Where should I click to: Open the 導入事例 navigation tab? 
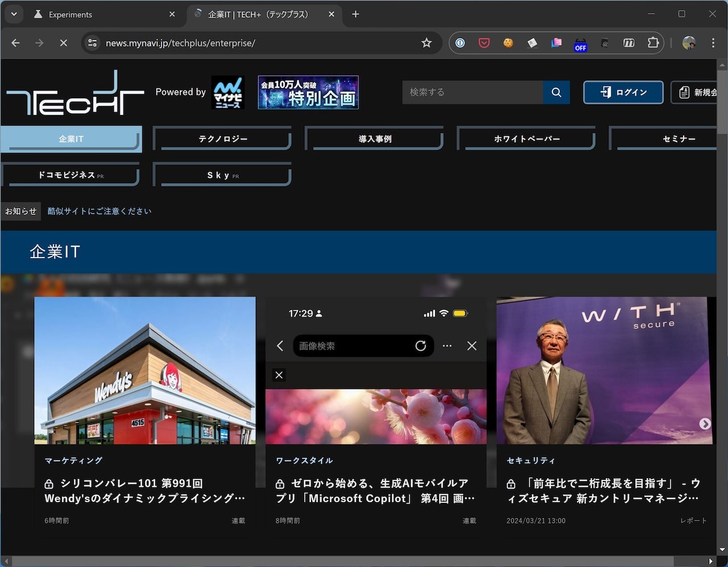(x=374, y=139)
